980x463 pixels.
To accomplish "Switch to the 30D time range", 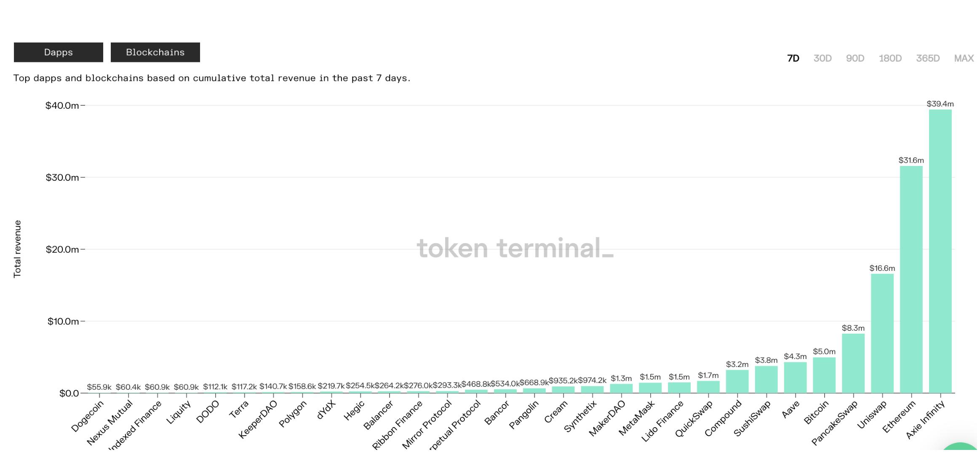I will pos(822,58).
